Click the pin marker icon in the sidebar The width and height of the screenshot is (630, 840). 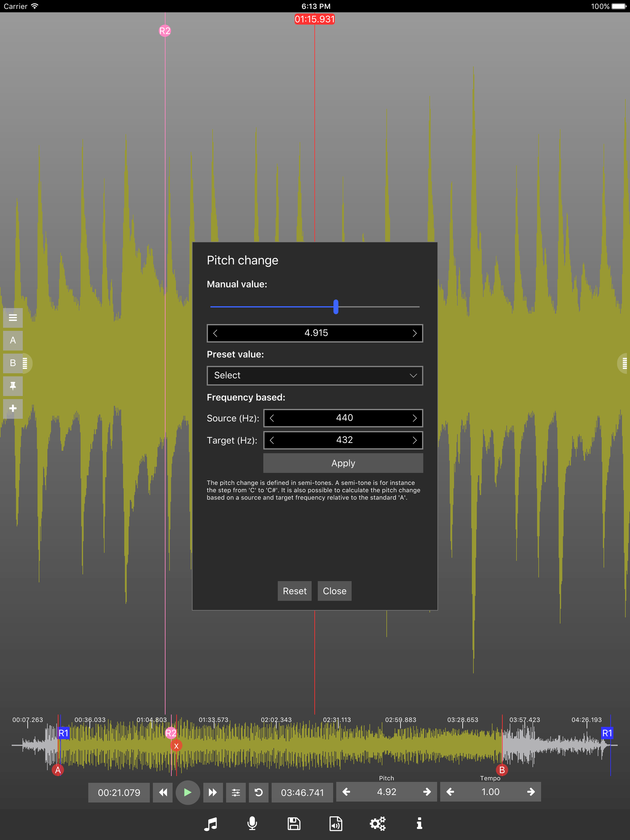pos(13,386)
